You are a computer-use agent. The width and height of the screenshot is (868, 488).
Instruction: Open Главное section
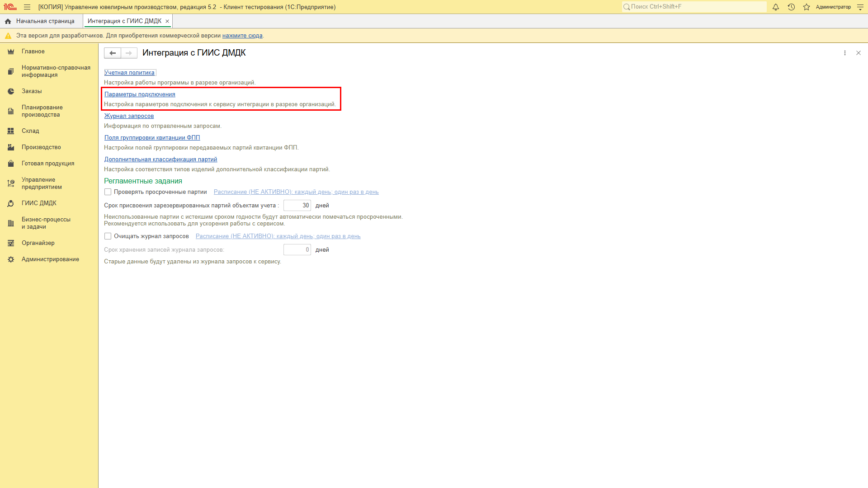[x=33, y=52]
